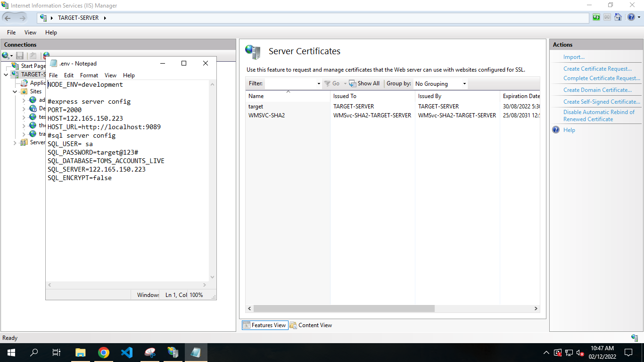Open the View menu in IIS Manager
The height and width of the screenshot is (362, 644).
click(x=30, y=33)
